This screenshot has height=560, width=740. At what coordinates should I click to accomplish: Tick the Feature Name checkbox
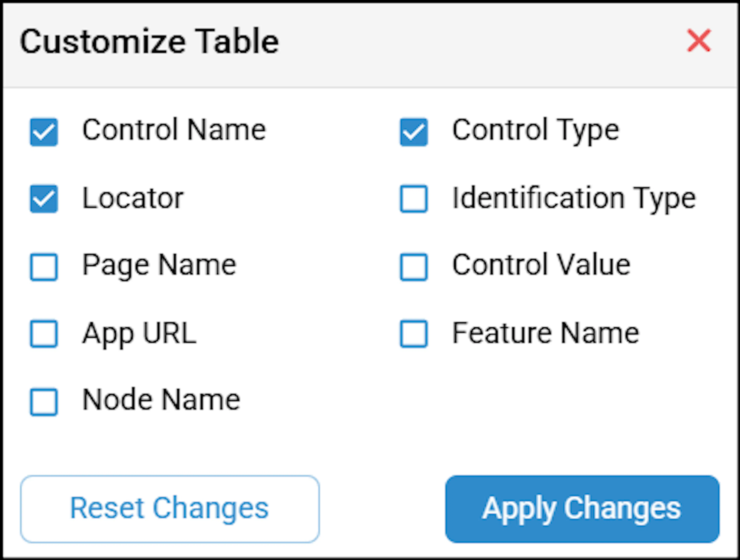pyautogui.click(x=414, y=334)
